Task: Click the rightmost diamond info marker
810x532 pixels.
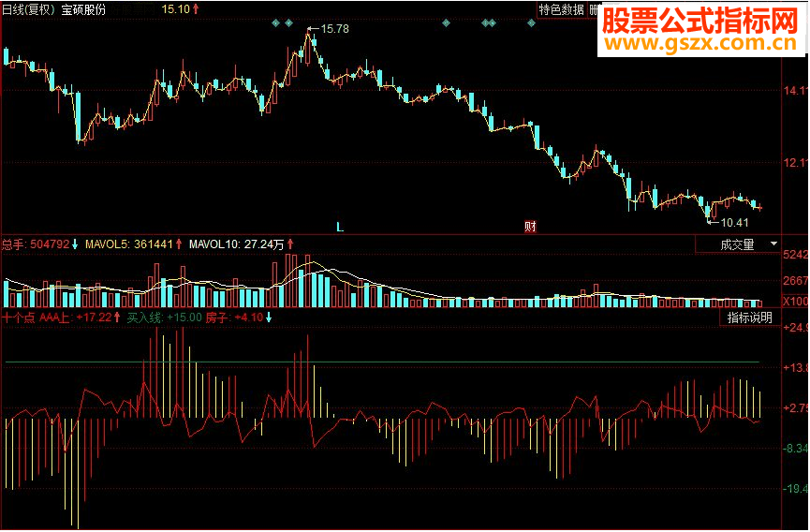Action: (531, 22)
